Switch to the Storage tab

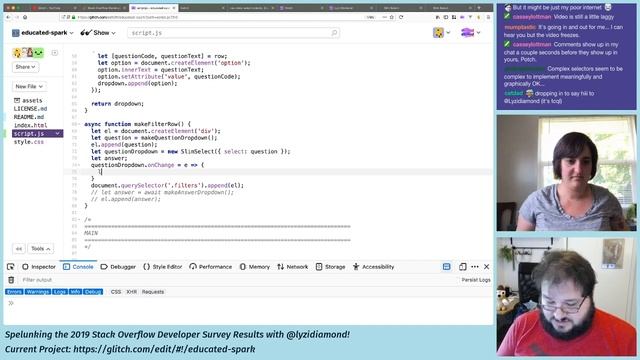[330, 267]
